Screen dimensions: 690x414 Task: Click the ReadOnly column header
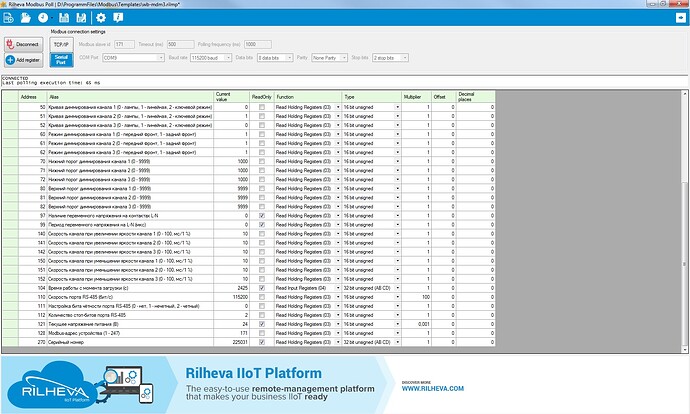point(262,97)
